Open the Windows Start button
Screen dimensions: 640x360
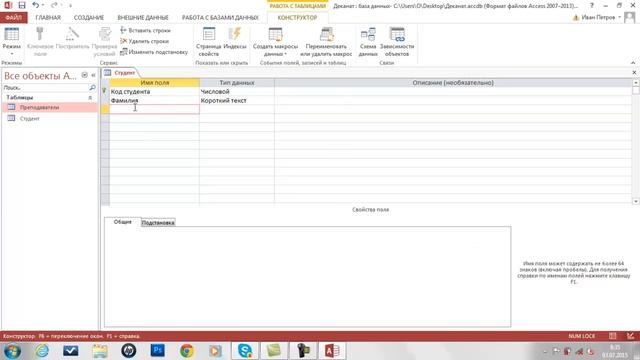click(x=12, y=351)
